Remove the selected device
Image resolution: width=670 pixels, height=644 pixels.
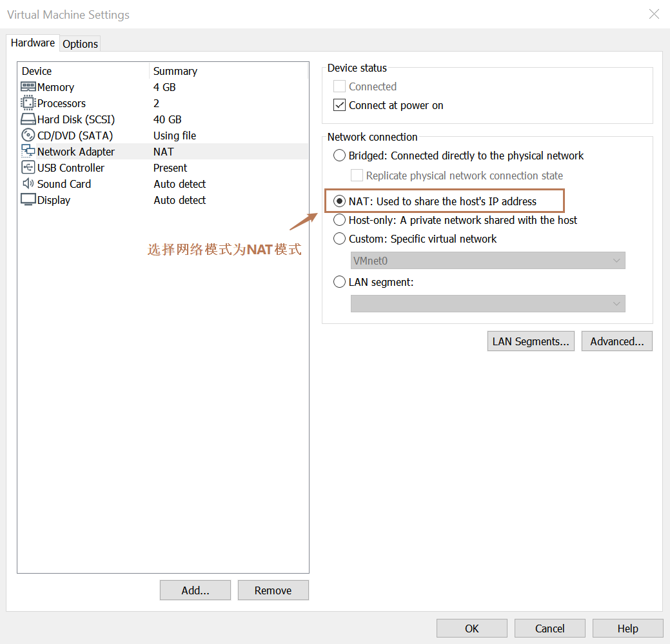tap(273, 590)
